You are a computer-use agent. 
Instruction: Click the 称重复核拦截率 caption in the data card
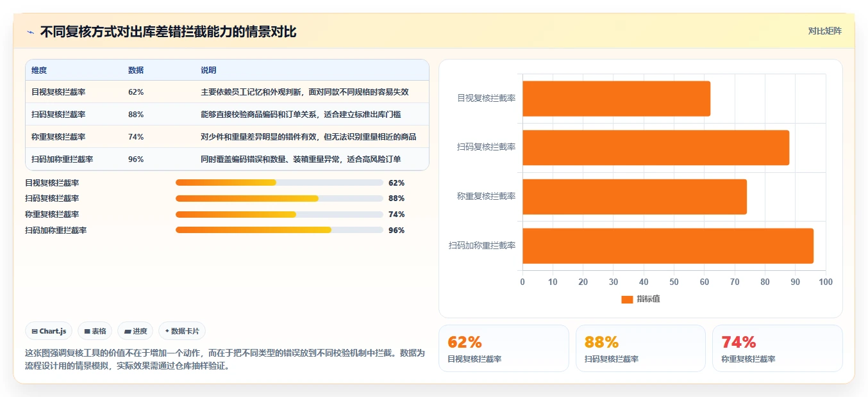pyautogui.click(x=748, y=359)
